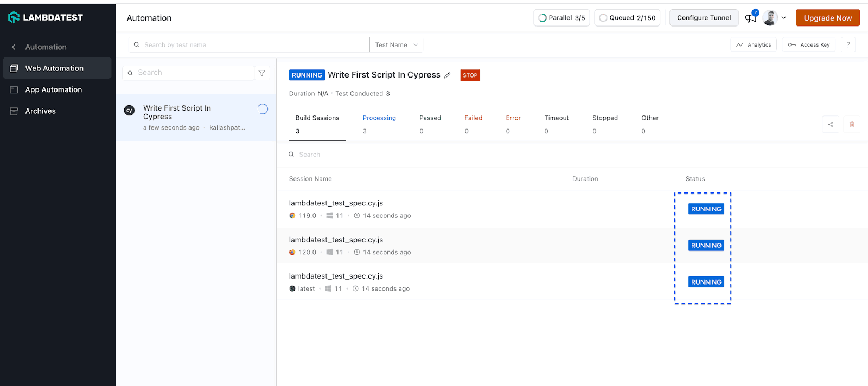Click the delete build trash icon

[x=852, y=125]
